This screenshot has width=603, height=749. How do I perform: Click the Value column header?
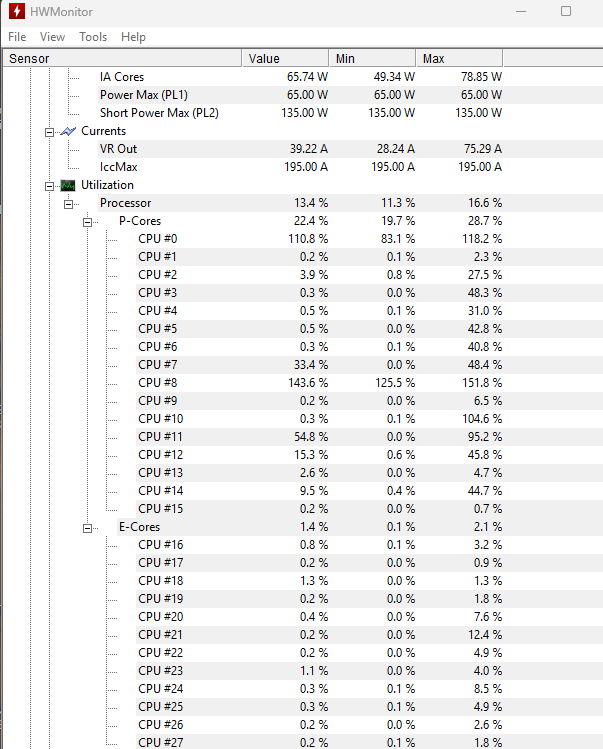coord(285,58)
